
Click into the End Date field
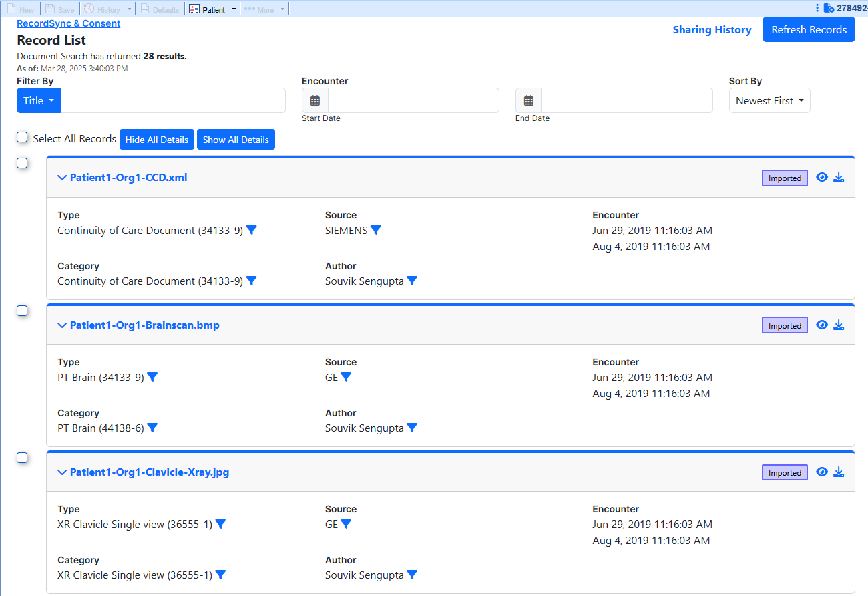point(627,100)
